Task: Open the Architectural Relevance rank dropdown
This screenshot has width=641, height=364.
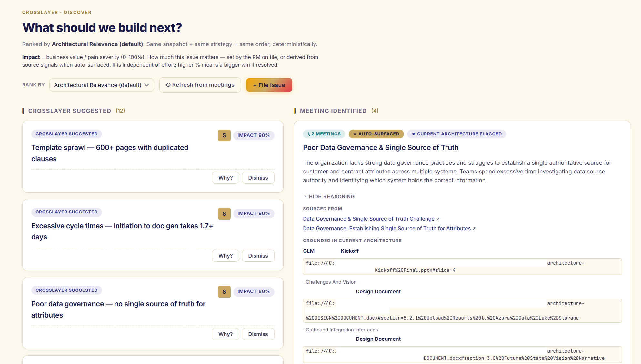Action: tap(102, 85)
